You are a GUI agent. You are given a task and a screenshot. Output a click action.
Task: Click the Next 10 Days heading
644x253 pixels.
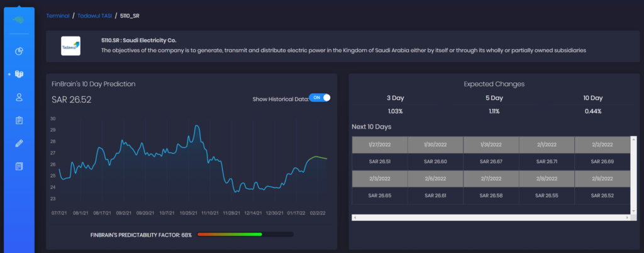click(372, 127)
